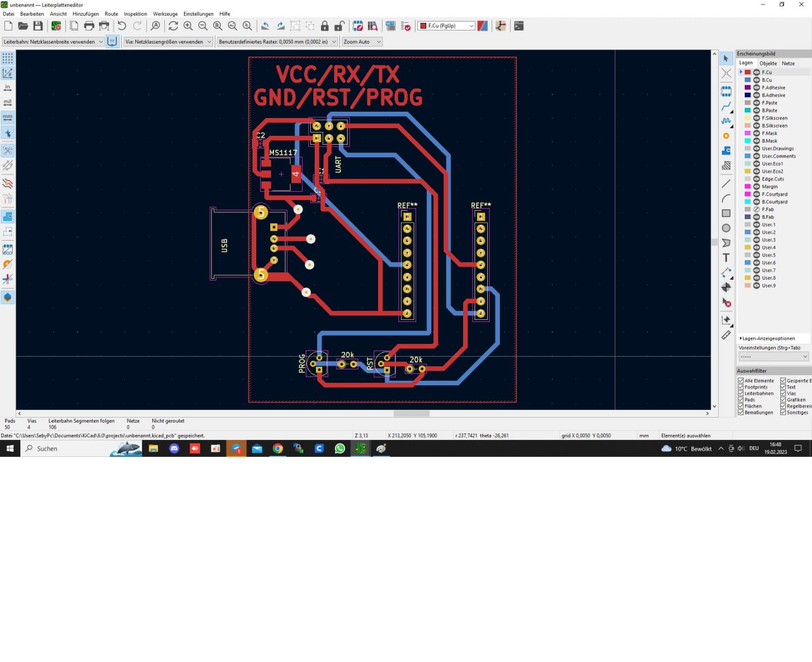Open the scripting console icon

519,26
